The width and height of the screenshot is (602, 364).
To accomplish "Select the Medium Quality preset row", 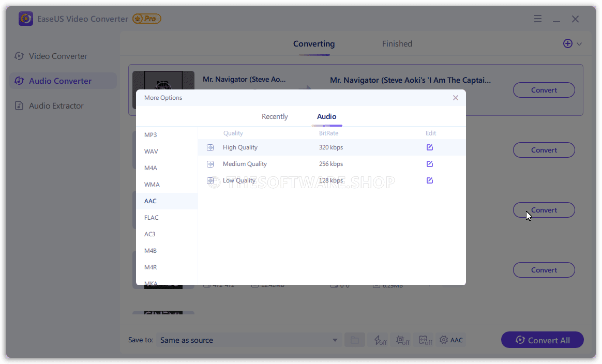I will coord(332,164).
